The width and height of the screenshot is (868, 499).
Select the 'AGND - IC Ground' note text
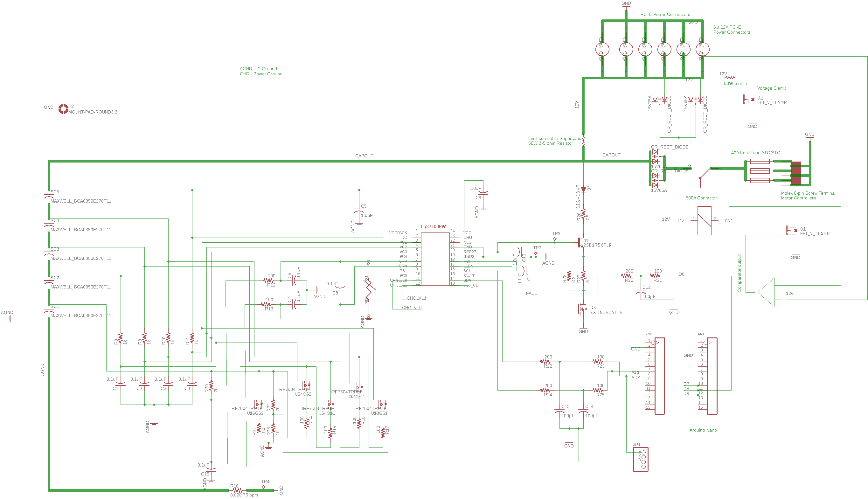coord(258,69)
